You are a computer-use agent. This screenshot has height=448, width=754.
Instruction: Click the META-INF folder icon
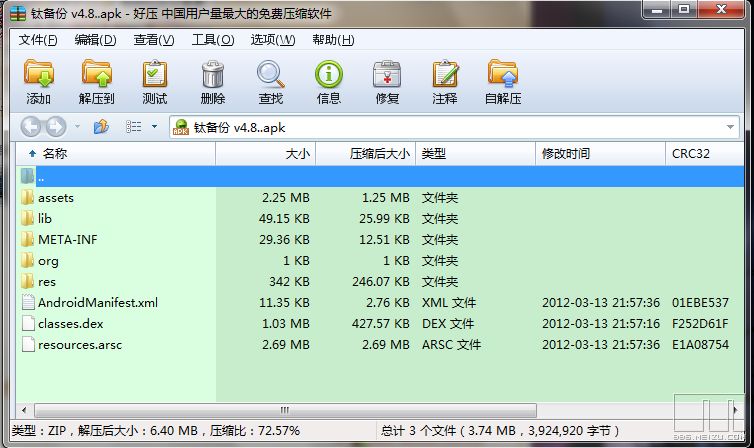point(28,239)
